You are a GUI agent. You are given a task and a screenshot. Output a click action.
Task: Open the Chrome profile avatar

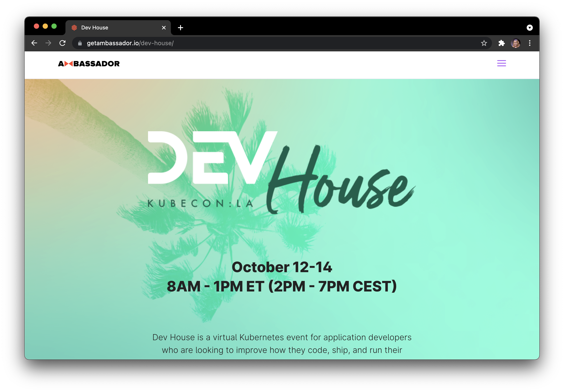[x=515, y=43]
